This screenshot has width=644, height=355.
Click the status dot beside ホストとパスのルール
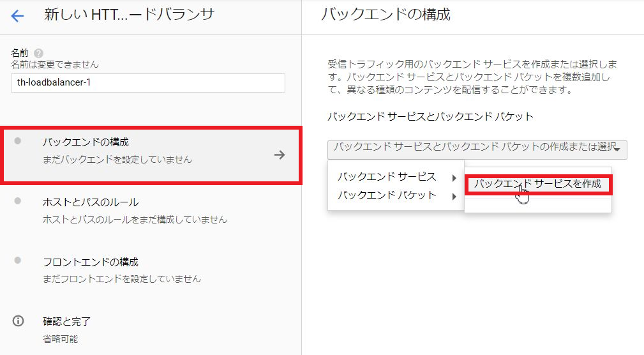click(x=18, y=201)
